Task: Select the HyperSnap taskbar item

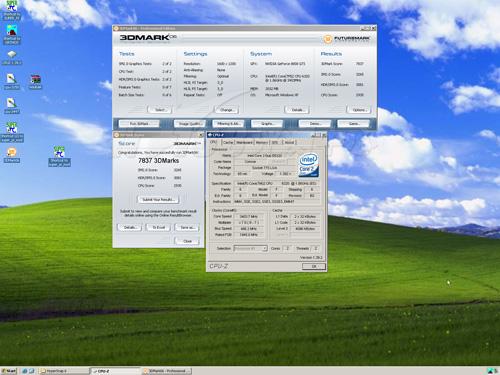Action: click(x=63, y=371)
